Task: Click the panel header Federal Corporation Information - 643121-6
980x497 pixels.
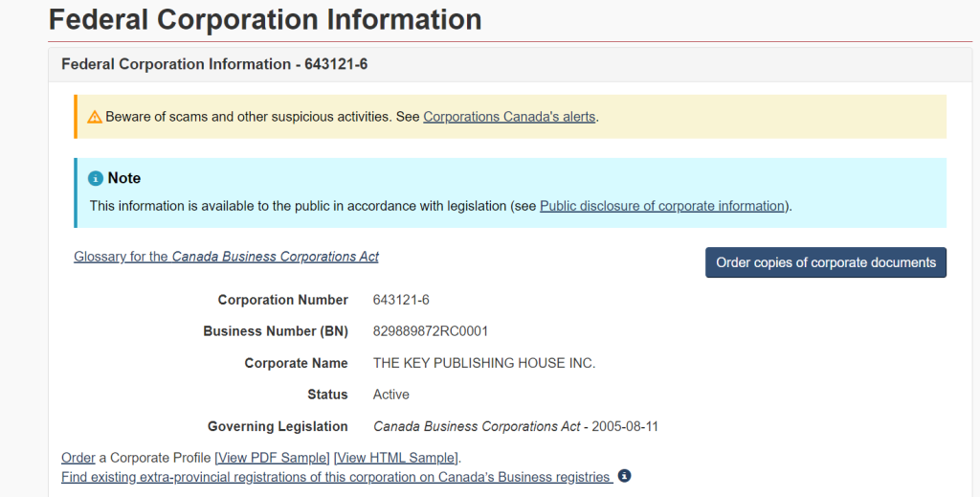Action: coord(214,64)
